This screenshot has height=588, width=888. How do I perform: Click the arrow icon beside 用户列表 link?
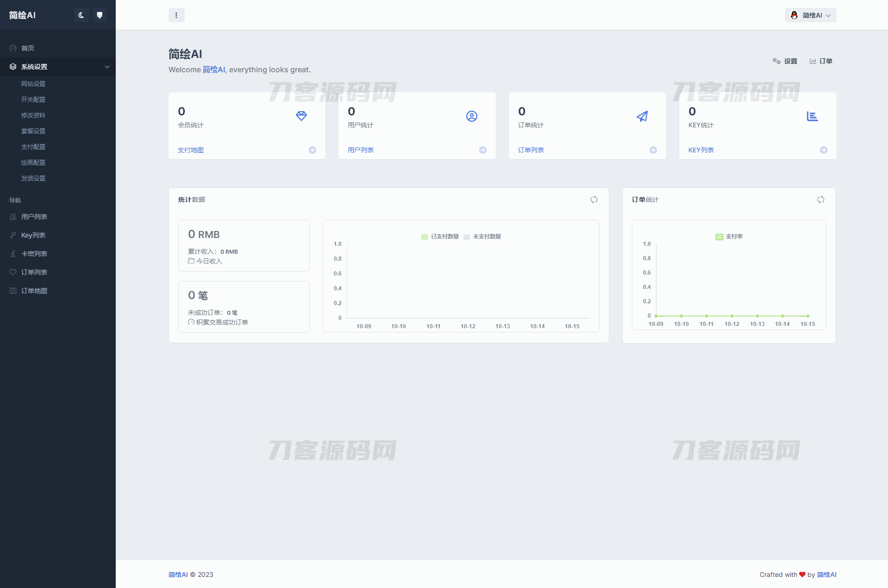pos(483,150)
